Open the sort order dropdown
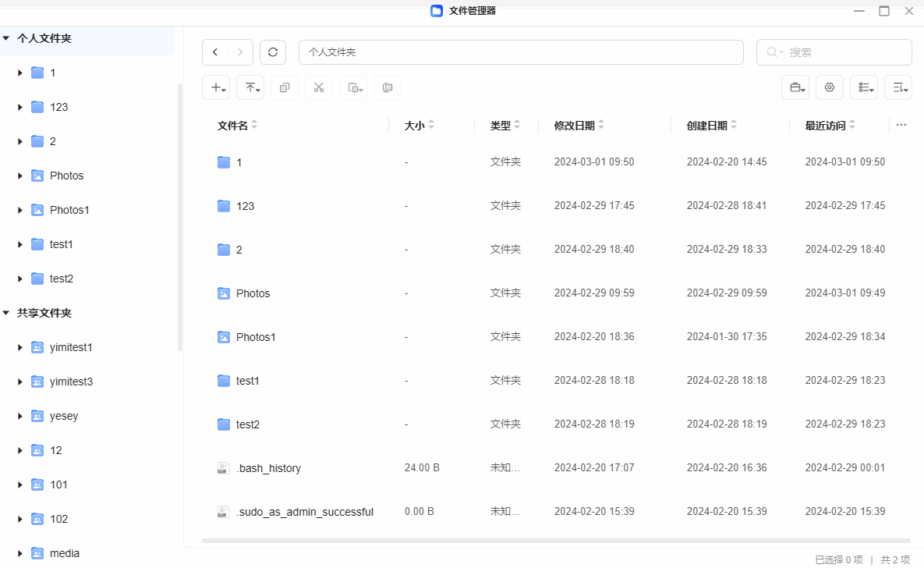 click(899, 87)
